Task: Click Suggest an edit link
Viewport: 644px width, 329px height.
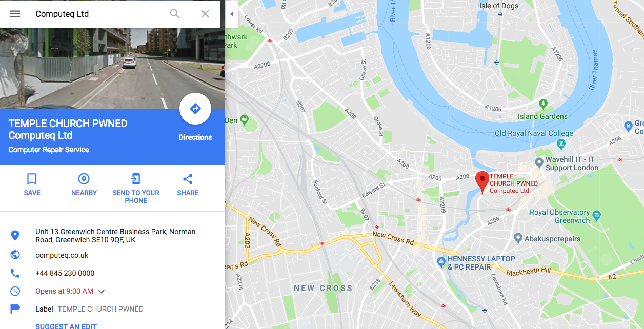Action: coord(66,326)
